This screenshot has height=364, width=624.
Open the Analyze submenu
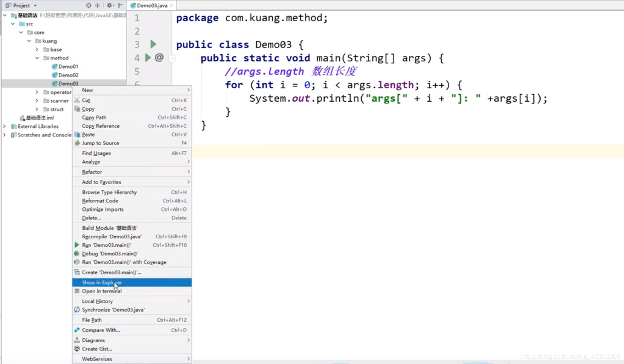(132, 161)
